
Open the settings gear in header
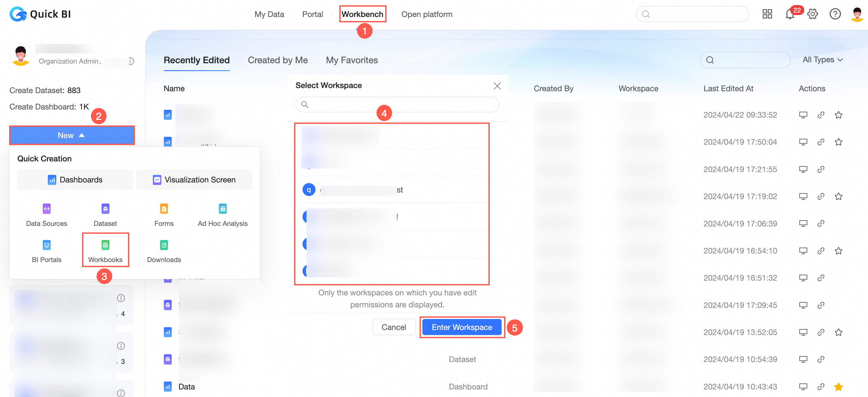click(x=812, y=14)
